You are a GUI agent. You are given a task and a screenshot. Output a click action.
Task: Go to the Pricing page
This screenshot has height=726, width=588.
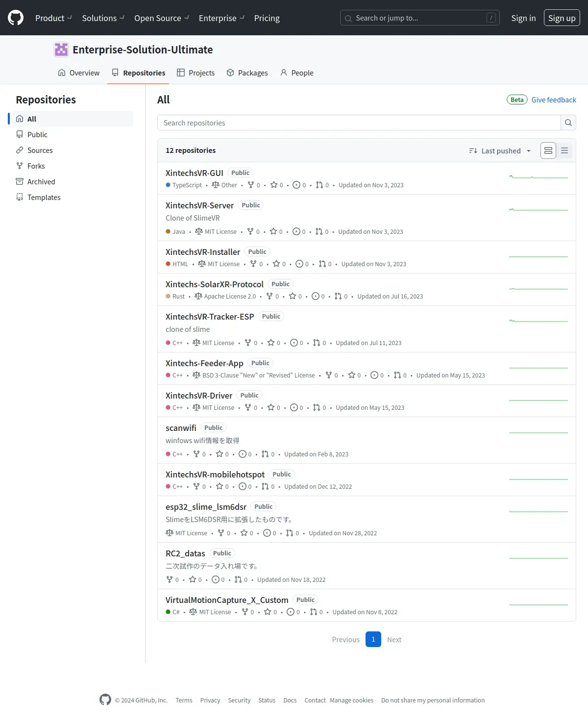(x=267, y=18)
